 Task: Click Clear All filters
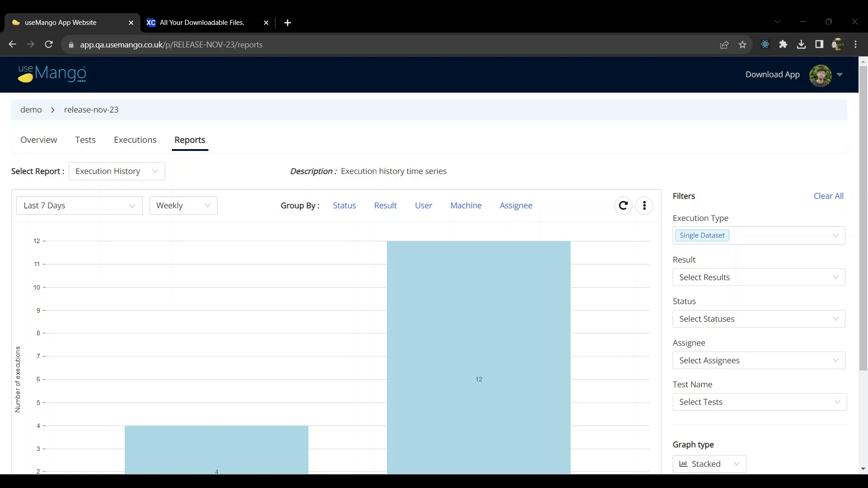(829, 196)
